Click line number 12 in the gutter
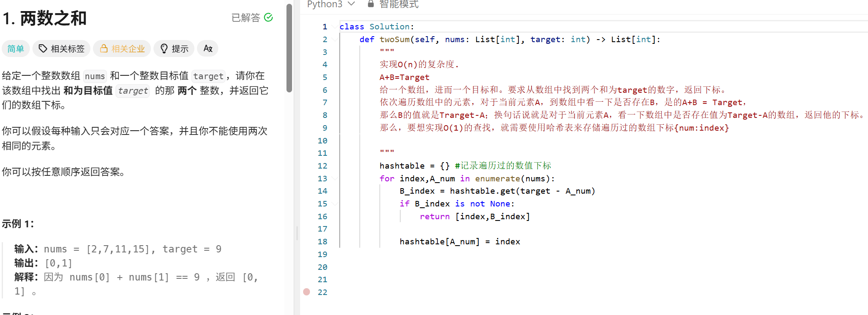The image size is (868, 315). click(x=322, y=166)
